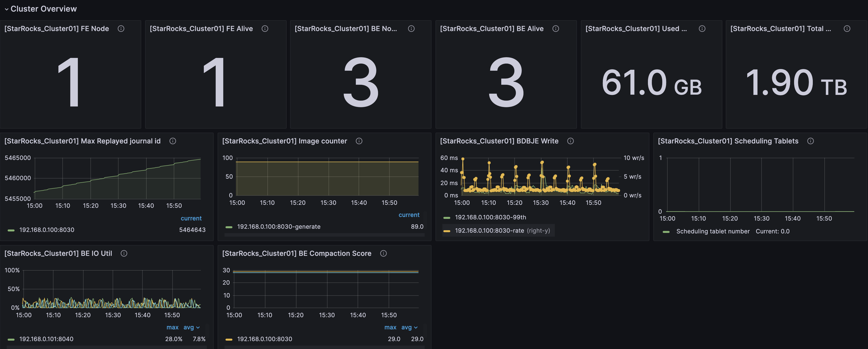Screen dimensions: 868x349
Task: Collapse the Cluster Overview row chevron
Action: 6,9
